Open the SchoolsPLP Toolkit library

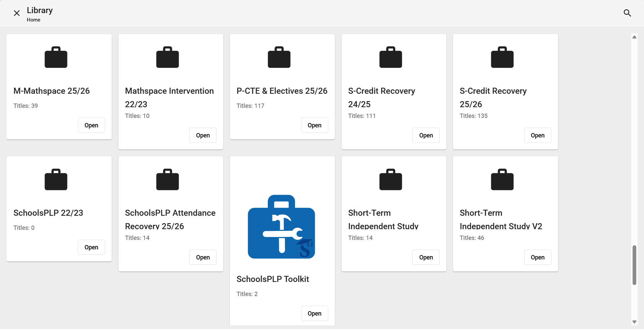[x=314, y=314]
